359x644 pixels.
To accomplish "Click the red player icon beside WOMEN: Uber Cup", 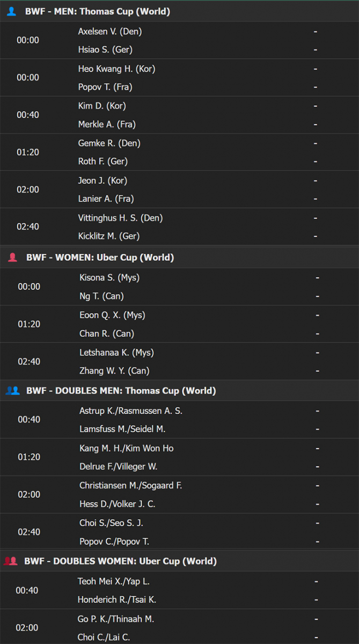I will [12, 258].
